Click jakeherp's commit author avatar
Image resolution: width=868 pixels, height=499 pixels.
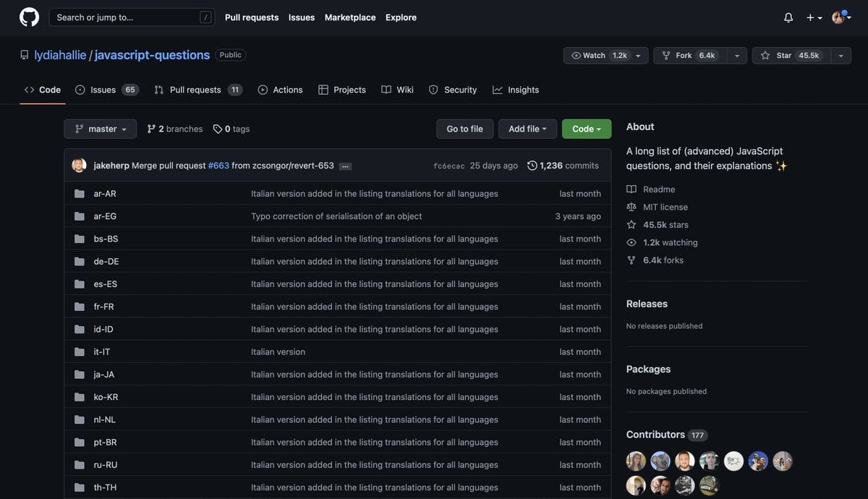point(79,166)
